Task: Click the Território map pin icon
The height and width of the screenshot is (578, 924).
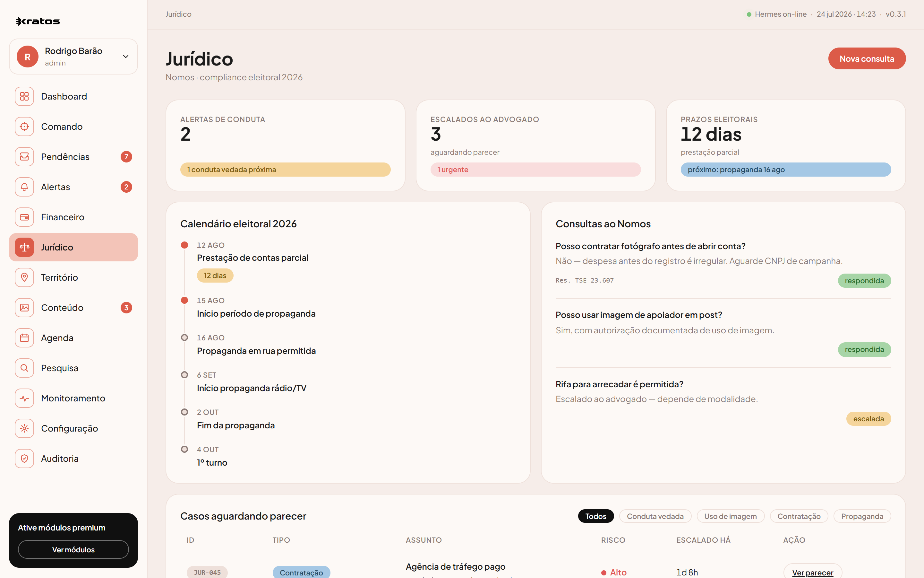Action: coord(24,277)
